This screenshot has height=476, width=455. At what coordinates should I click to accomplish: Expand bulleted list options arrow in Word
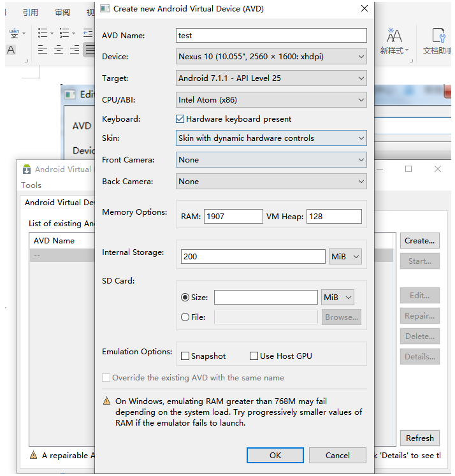[x=52, y=33]
